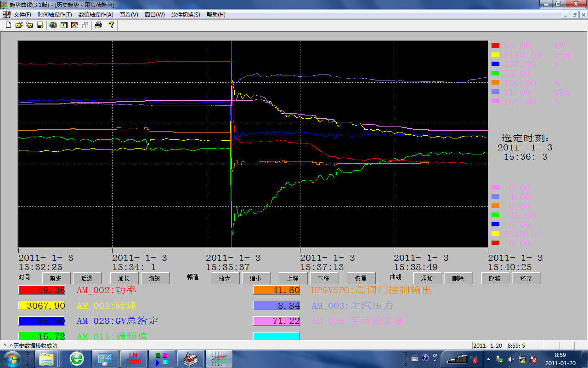Viewport: 588px width, 368px height.
Task: Click the 缩短 button to shorten the time axis
Action: click(156, 278)
